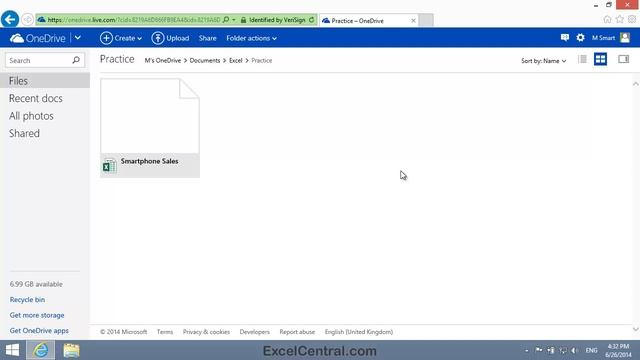
Task: Click Share in the command bar
Action: 207,38
